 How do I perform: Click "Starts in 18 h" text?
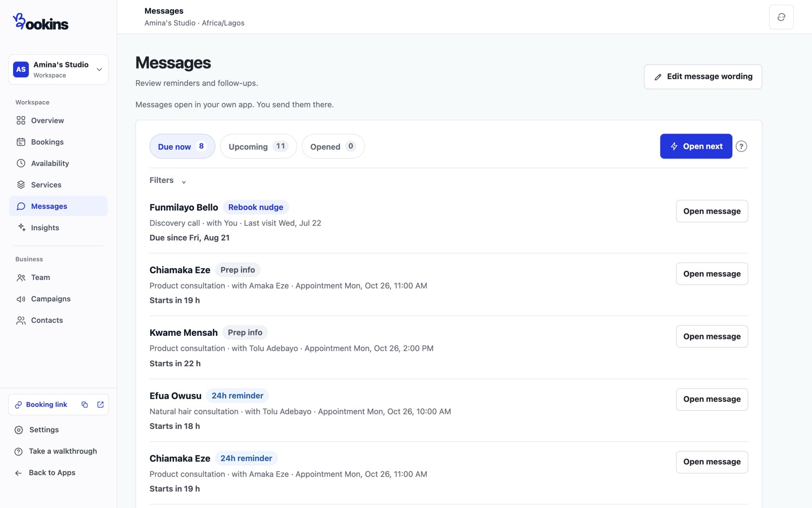coord(175,426)
